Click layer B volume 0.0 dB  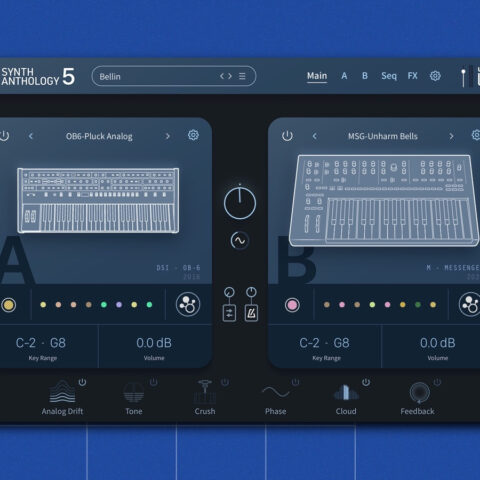coord(438,343)
